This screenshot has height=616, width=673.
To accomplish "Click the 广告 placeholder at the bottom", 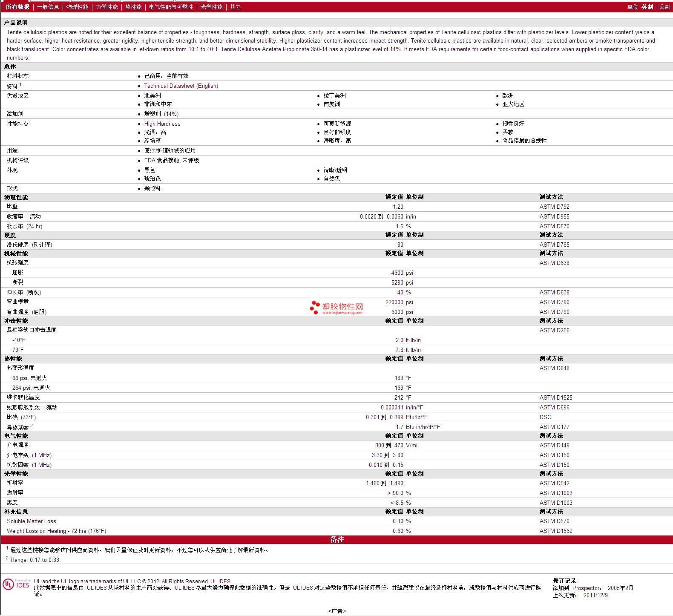I will [x=337, y=611].
